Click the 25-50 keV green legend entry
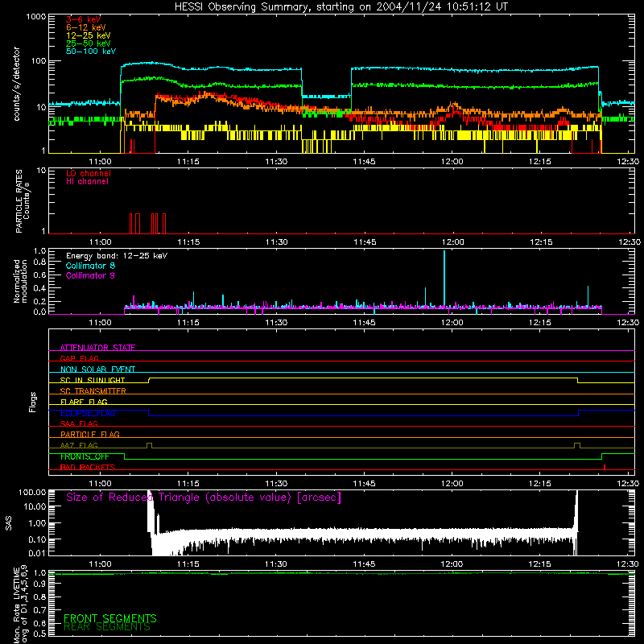Viewport: 644px width, 644px height. pos(88,43)
